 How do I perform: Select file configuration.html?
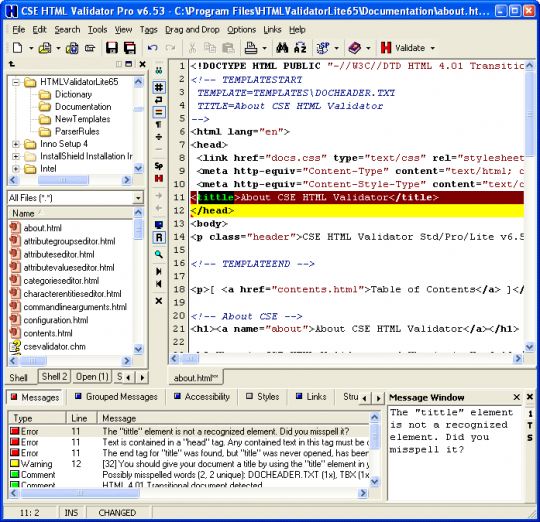[x=56, y=320]
